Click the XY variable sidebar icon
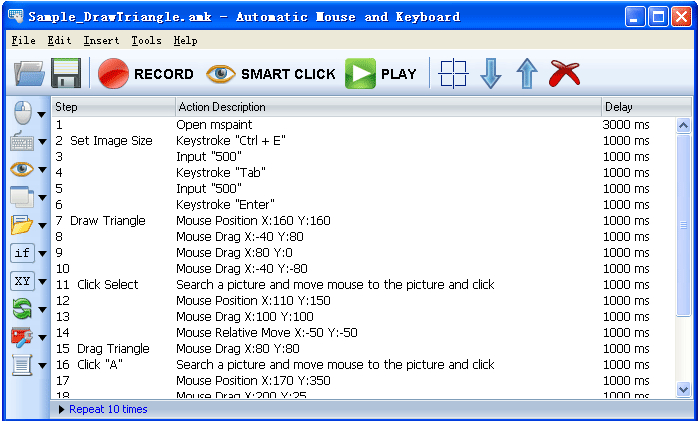The image size is (700, 421). pos(21,281)
